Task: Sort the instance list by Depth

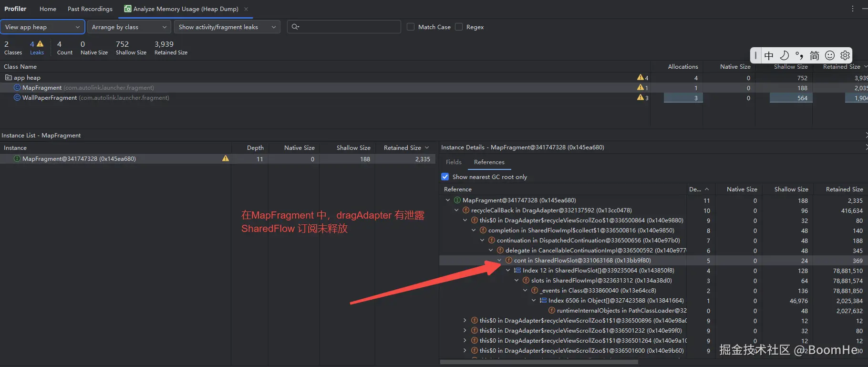Action: coord(255,148)
